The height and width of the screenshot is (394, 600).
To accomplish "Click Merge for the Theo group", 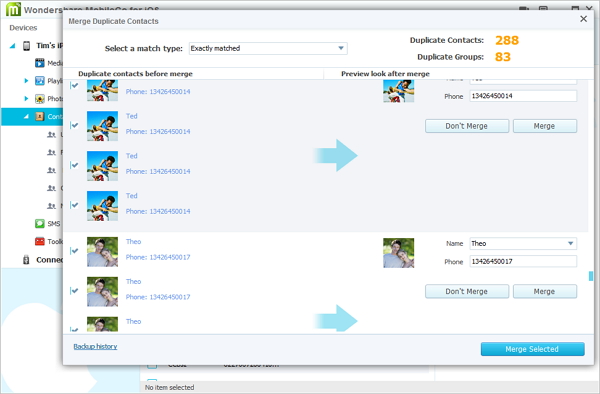I will click(545, 291).
